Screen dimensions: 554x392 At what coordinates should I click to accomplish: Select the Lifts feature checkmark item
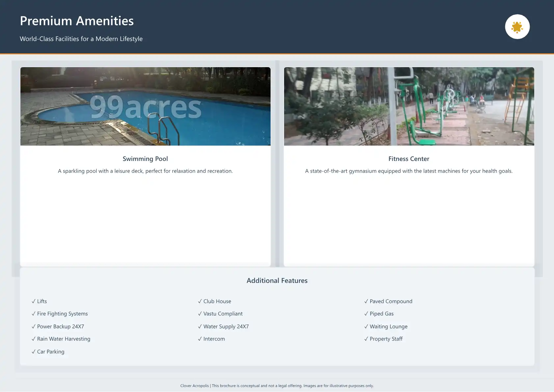(x=40, y=301)
